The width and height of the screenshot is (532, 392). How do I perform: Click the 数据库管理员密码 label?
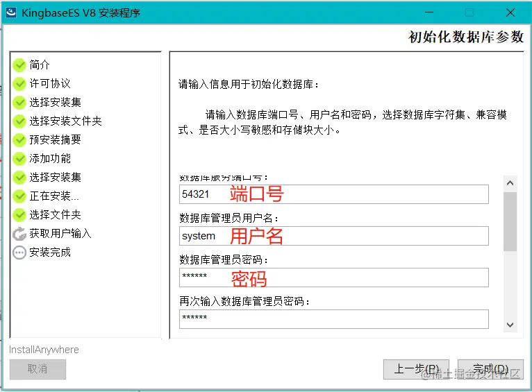(x=224, y=259)
